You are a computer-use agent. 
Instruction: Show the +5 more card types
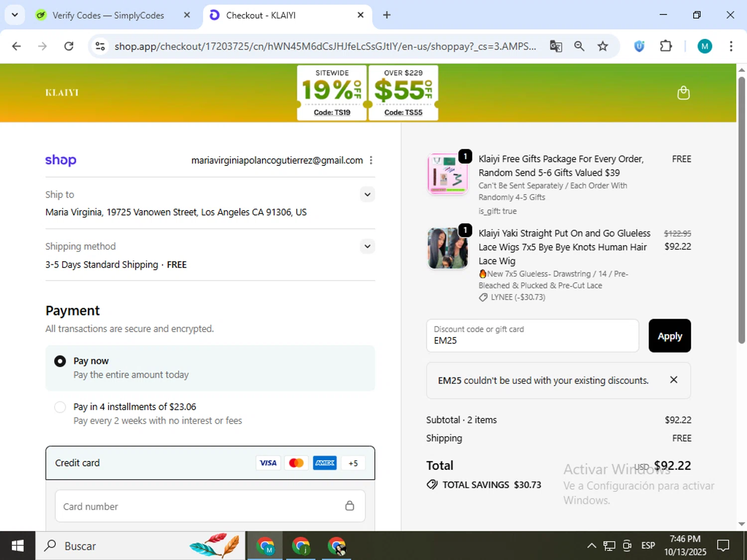(x=353, y=463)
